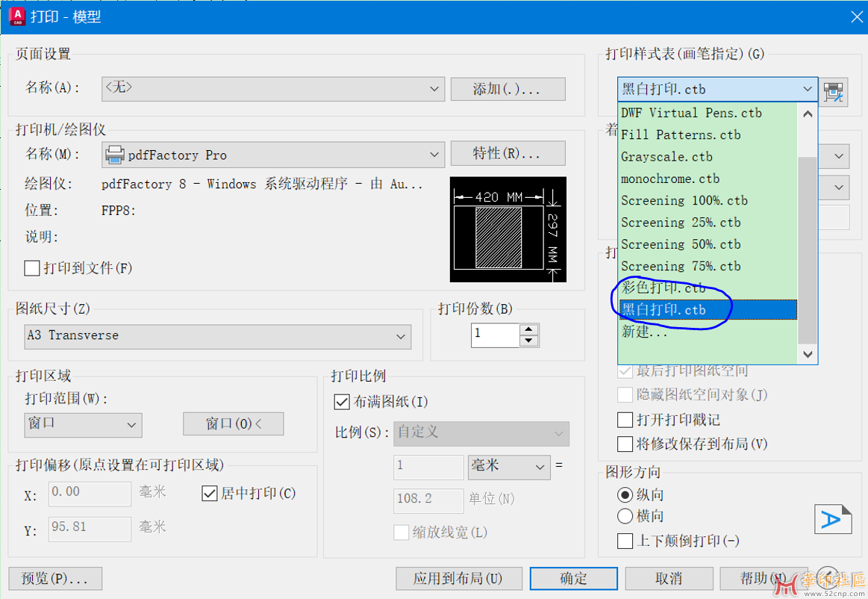Click the Y offset 95.81 field
Viewport: 868px width, 599px height.
(x=90, y=529)
